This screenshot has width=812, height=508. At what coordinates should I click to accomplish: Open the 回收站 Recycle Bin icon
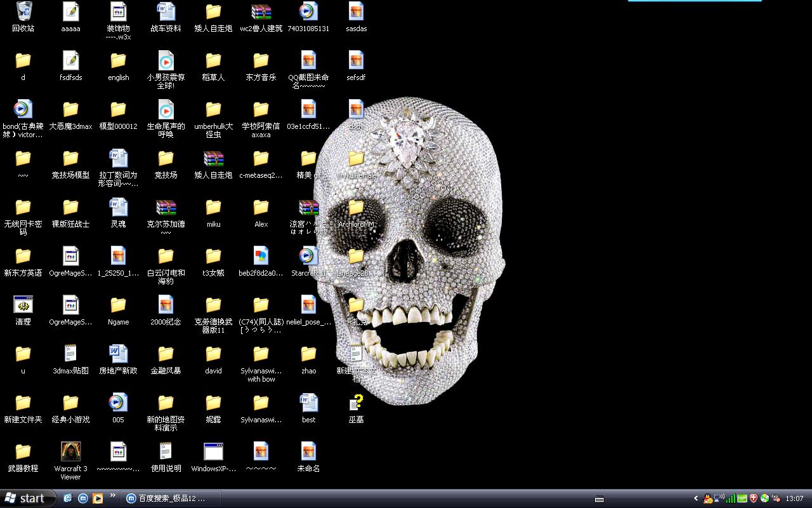click(23, 11)
